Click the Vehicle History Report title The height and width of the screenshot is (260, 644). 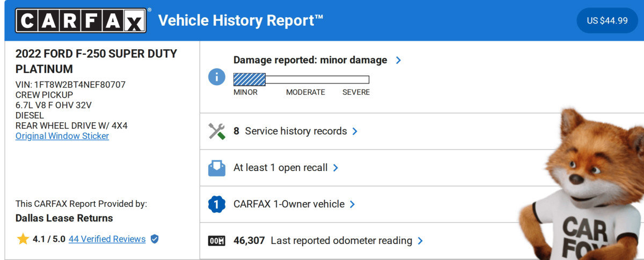click(x=240, y=20)
